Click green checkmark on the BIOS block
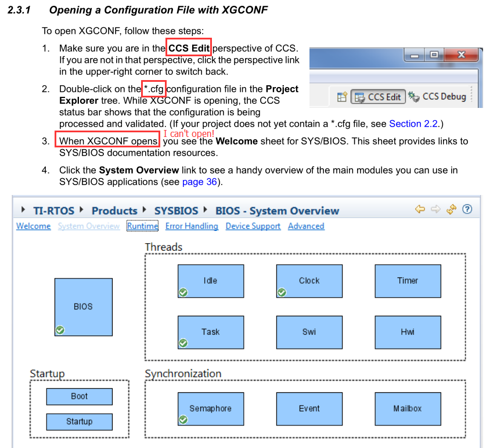The image size is (497, 448). click(60, 330)
